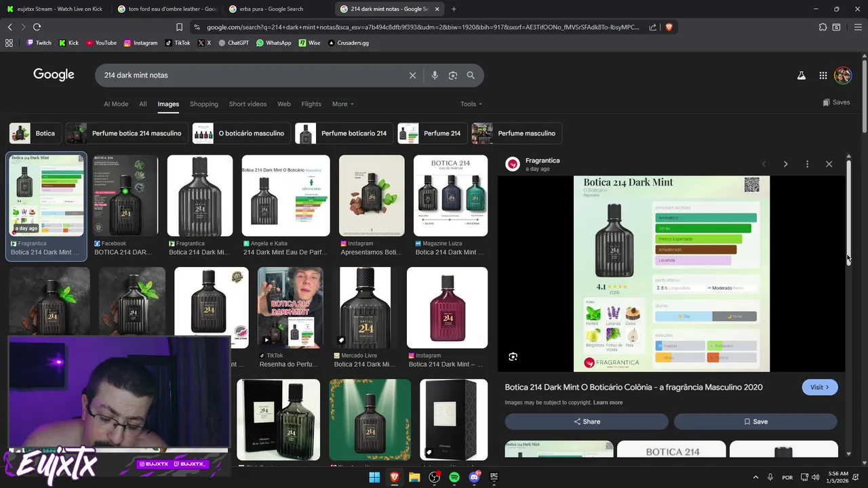Viewport: 868px width, 488px height.
Task: Switch to the Shopping tab
Action: pyautogui.click(x=204, y=104)
